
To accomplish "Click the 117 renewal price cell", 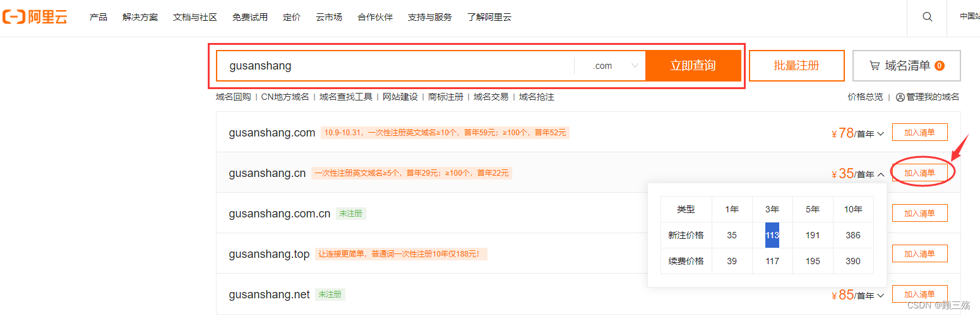I will tap(772, 261).
